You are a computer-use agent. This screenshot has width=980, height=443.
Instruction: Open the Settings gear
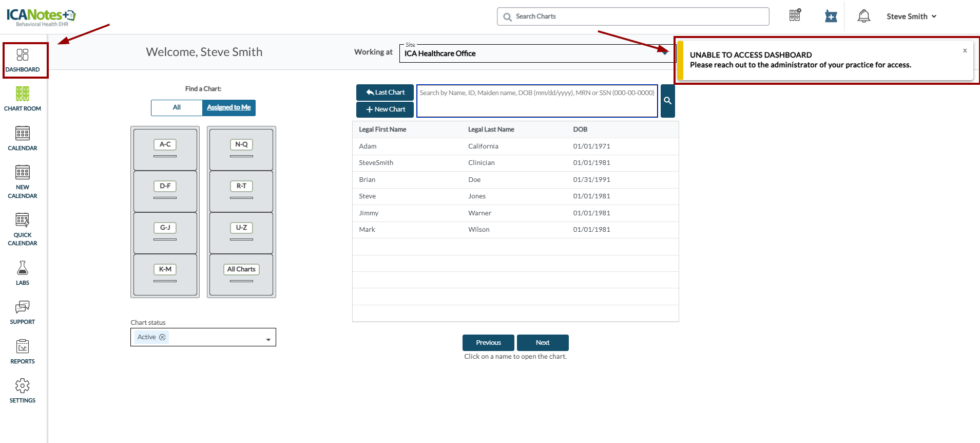pos(23,391)
